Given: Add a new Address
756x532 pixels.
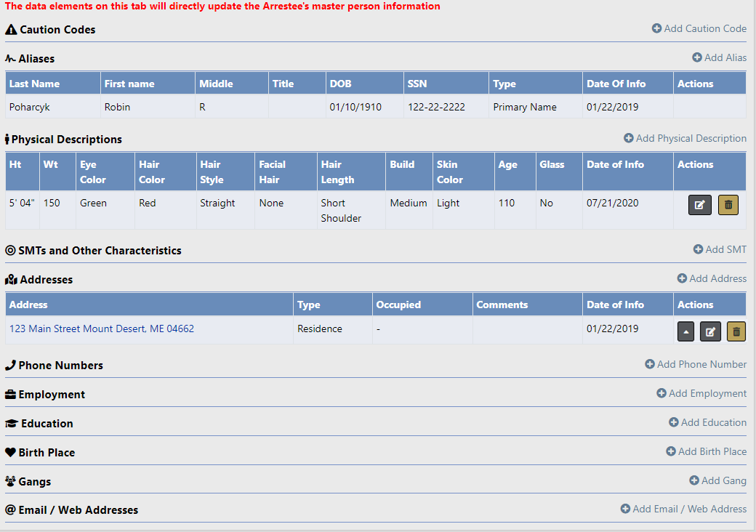Looking at the screenshot, I should 712,278.
